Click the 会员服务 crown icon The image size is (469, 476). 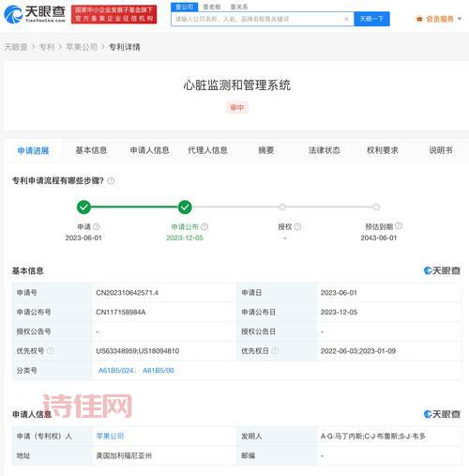point(419,19)
